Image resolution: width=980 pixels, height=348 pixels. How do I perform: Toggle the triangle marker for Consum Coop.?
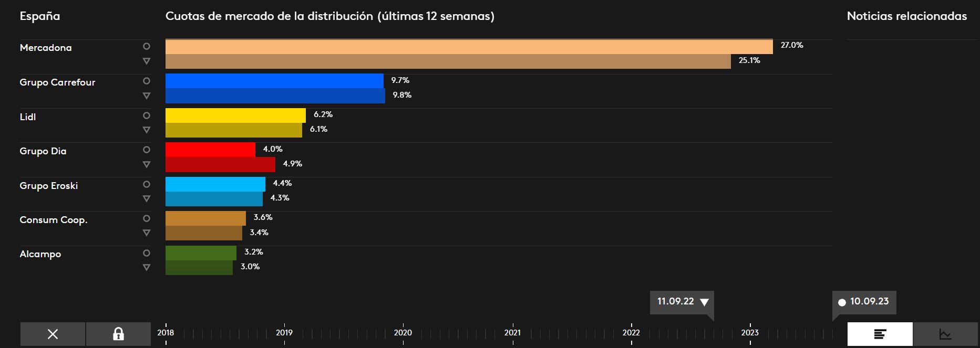[147, 233]
